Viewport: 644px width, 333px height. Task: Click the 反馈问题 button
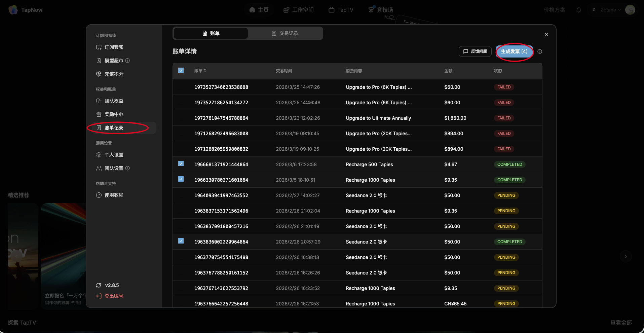(x=475, y=51)
